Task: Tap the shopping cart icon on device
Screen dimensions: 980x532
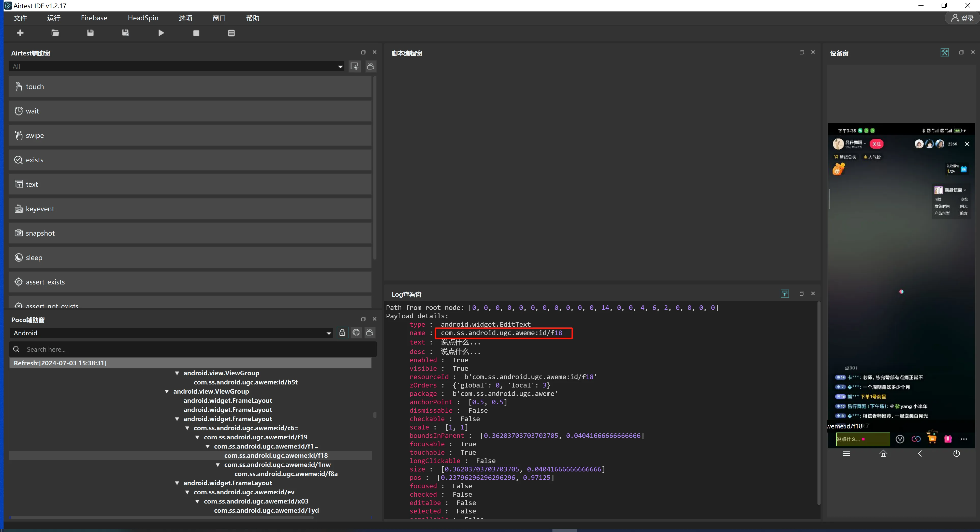Action: 932,438
